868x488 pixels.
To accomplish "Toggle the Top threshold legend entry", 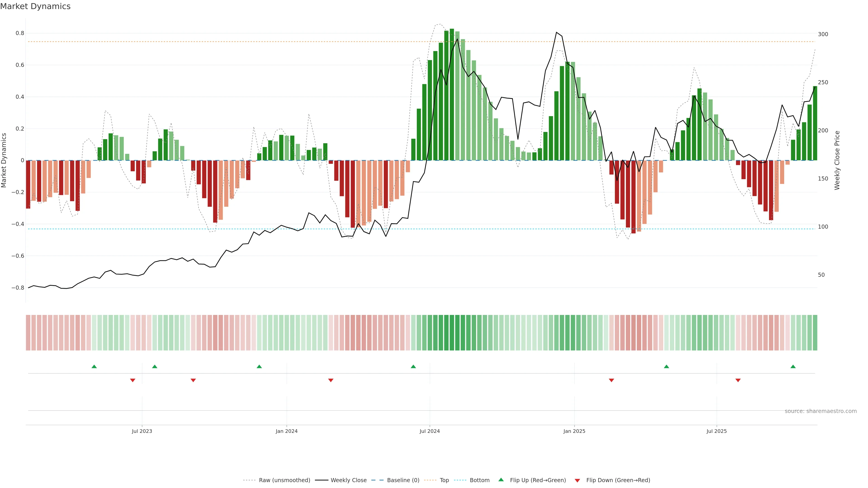I will coord(444,480).
